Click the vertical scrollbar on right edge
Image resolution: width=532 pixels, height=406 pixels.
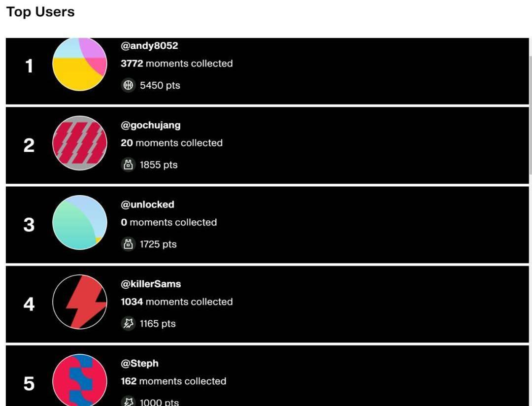(x=531, y=115)
